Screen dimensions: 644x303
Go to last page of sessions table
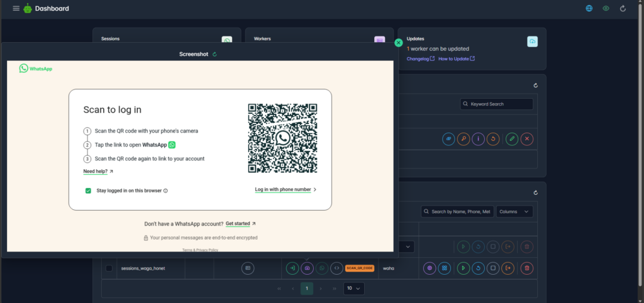335,289
